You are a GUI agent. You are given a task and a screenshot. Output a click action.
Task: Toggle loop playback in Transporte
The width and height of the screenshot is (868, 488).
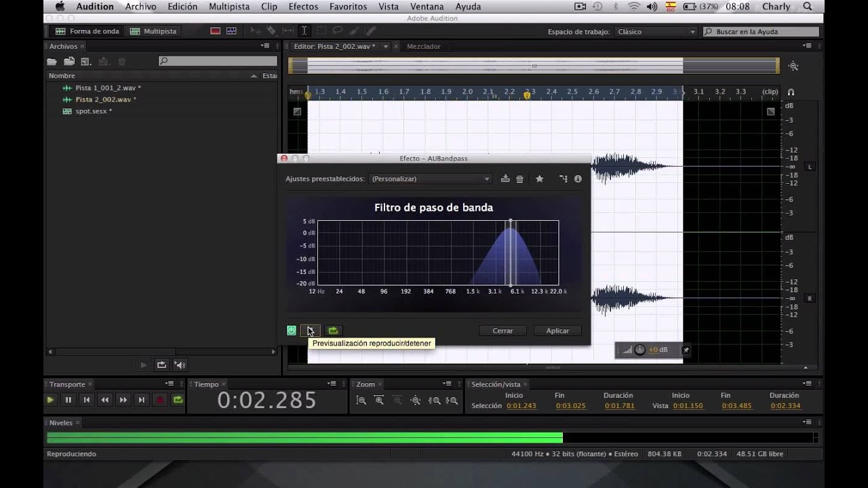[x=178, y=400]
